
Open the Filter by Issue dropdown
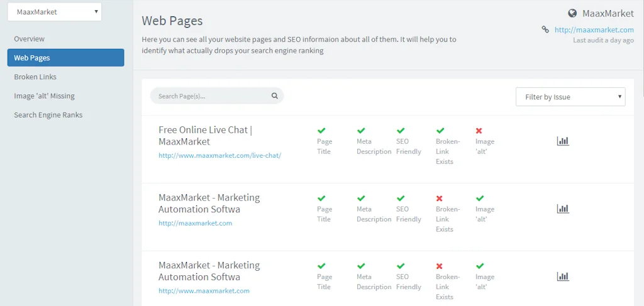570,97
